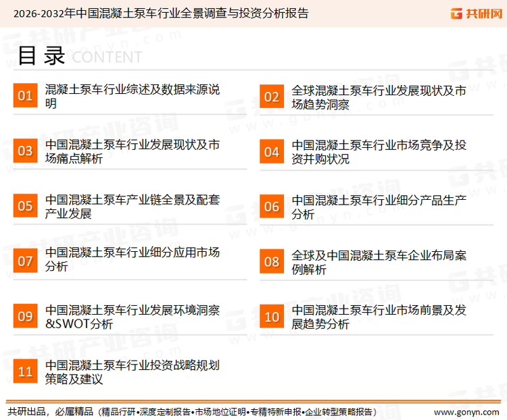Select the orange 04 chapter number box

click(272, 151)
